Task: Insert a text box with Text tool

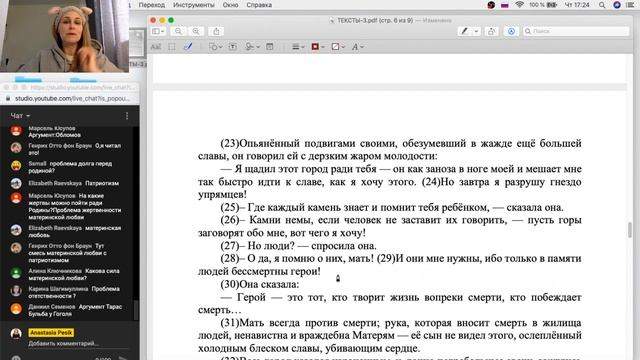Action: click(x=233, y=47)
